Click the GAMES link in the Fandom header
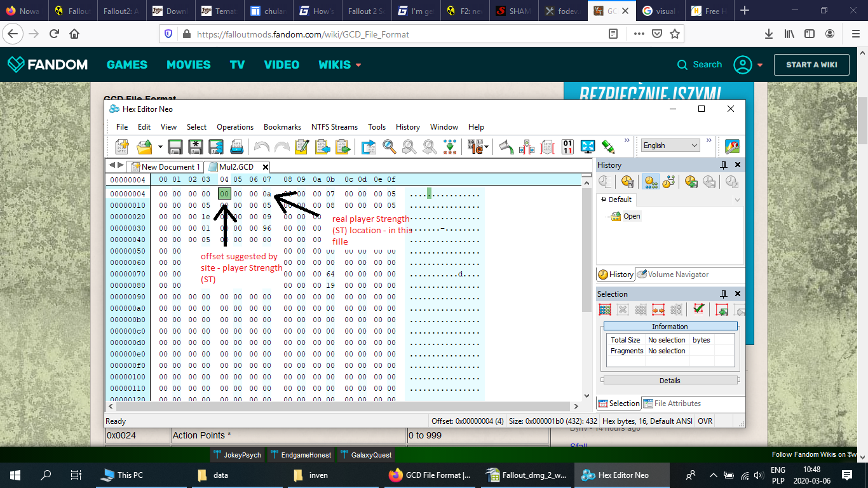Screen dimensions: 868x488 tap(127, 65)
